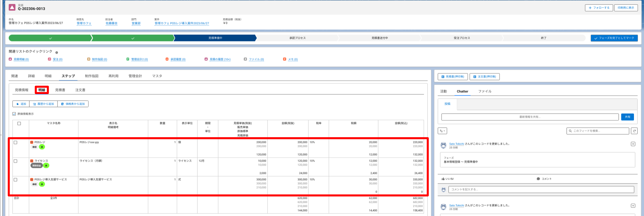Click the 価格表から追加 button
Viewport: 644px width, 216px height.
click(x=73, y=104)
